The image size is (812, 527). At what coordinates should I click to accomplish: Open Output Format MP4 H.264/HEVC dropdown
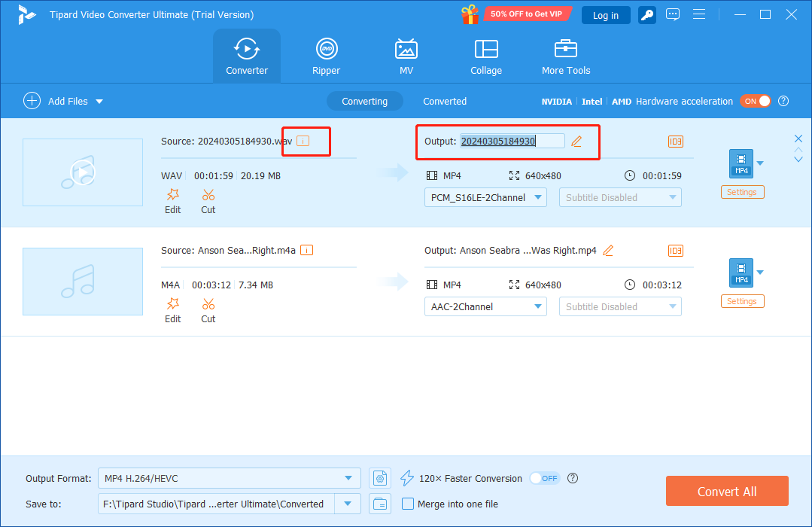(229, 478)
